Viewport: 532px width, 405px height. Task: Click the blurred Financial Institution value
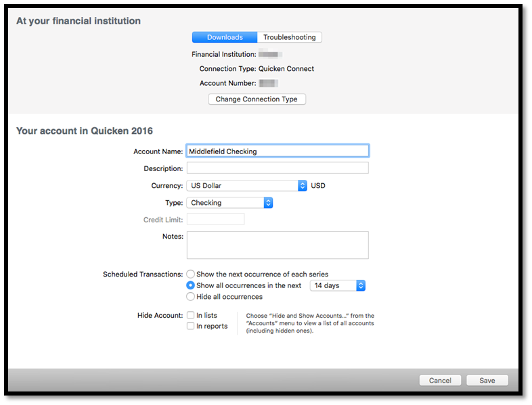click(x=270, y=54)
